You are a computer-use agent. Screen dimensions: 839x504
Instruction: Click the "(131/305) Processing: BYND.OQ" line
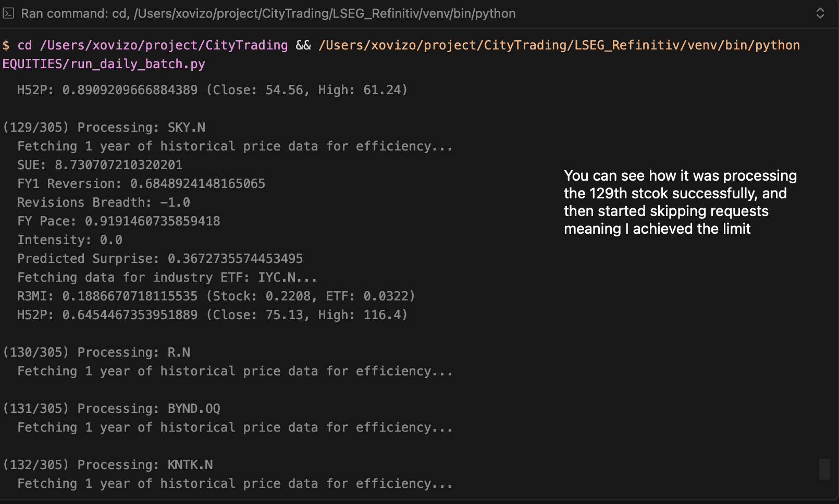[x=112, y=409]
